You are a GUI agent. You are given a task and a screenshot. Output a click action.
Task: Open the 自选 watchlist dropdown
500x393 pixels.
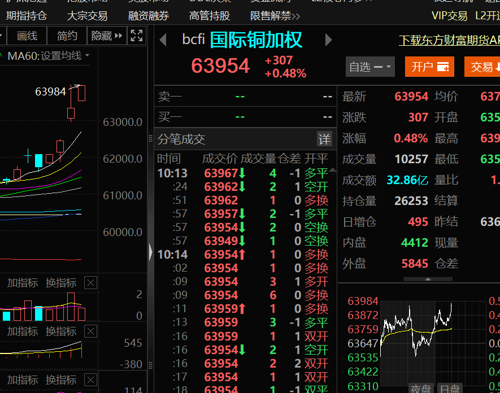pyautogui.click(x=370, y=67)
